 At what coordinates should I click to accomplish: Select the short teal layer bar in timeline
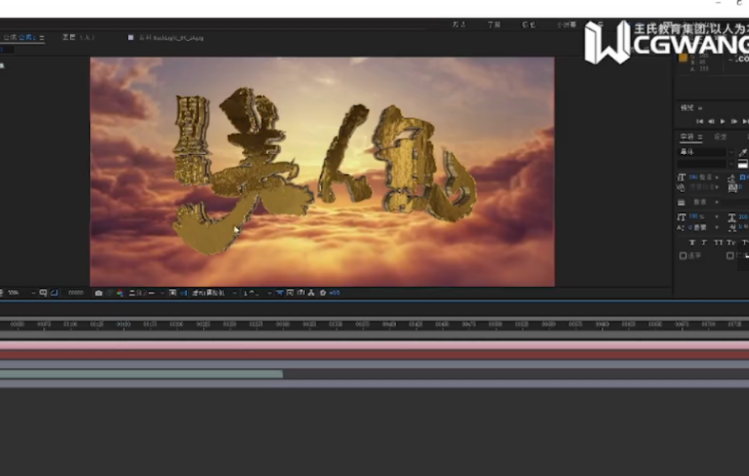(x=141, y=374)
